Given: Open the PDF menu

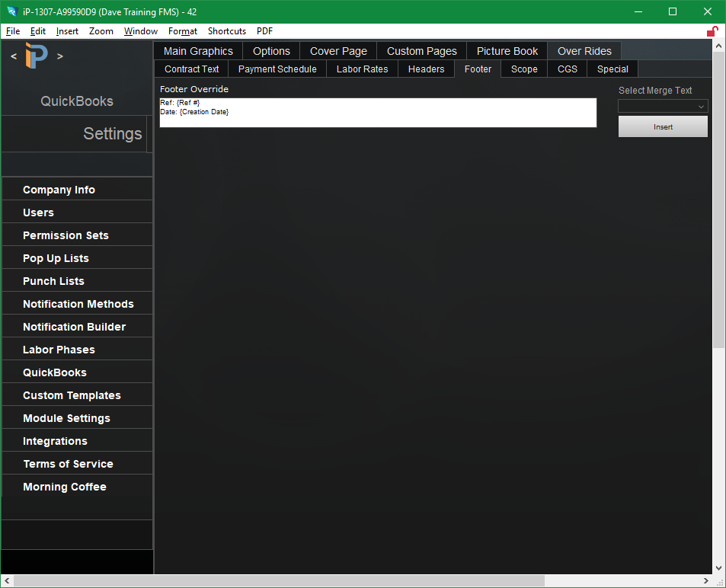Looking at the screenshot, I should click(264, 31).
